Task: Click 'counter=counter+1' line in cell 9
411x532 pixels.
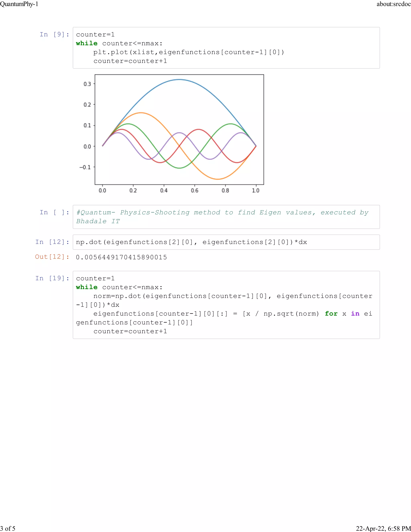Action: (130, 61)
